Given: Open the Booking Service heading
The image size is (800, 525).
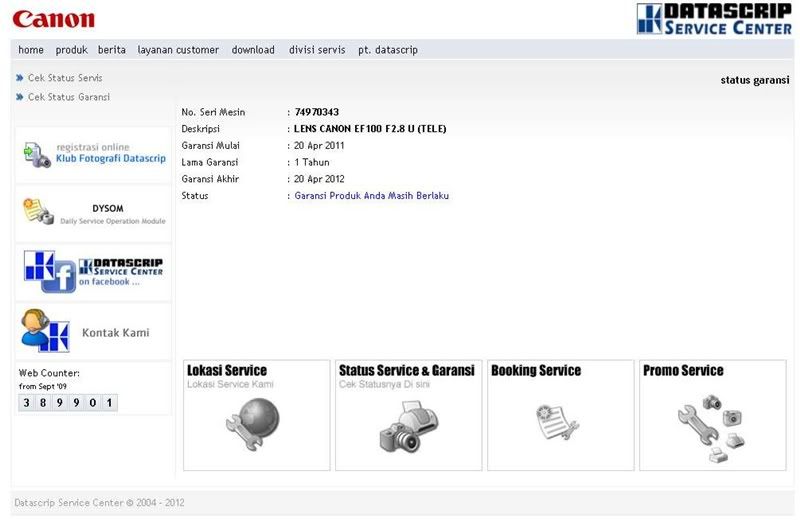Looking at the screenshot, I should click(x=536, y=370).
